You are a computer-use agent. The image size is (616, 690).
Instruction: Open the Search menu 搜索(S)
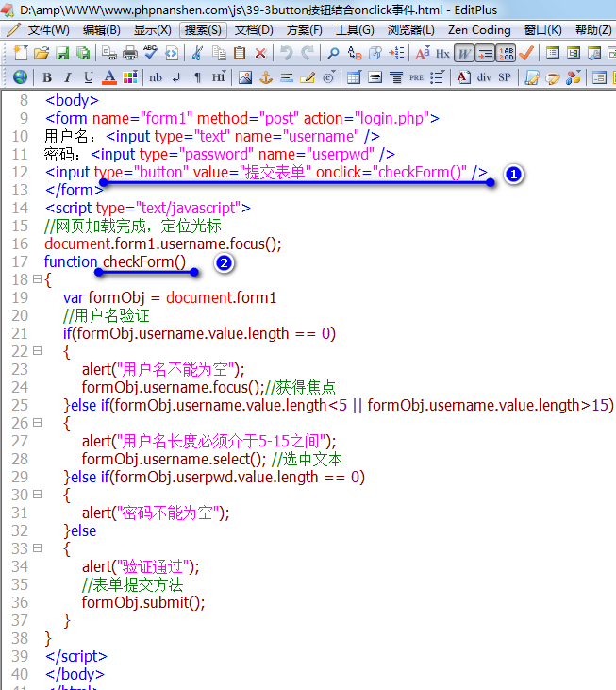[x=203, y=30]
